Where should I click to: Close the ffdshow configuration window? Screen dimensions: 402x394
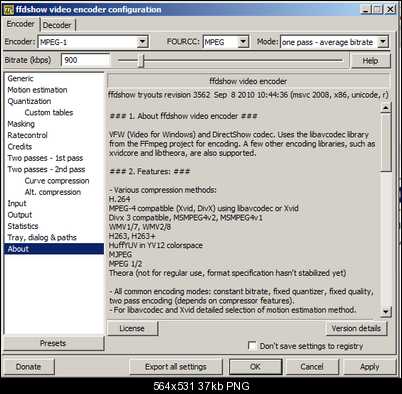pos(390,9)
